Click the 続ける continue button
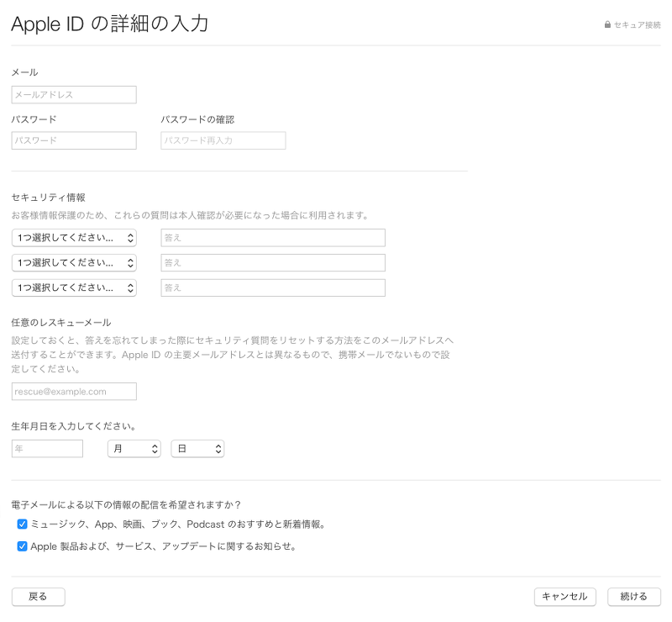The height and width of the screenshot is (622, 672). click(634, 597)
